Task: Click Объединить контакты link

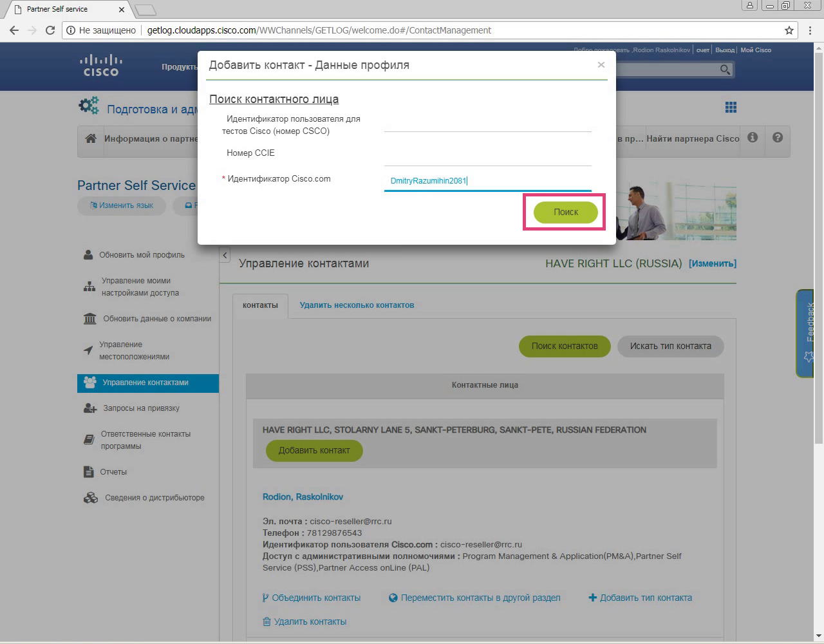Action: [312, 598]
